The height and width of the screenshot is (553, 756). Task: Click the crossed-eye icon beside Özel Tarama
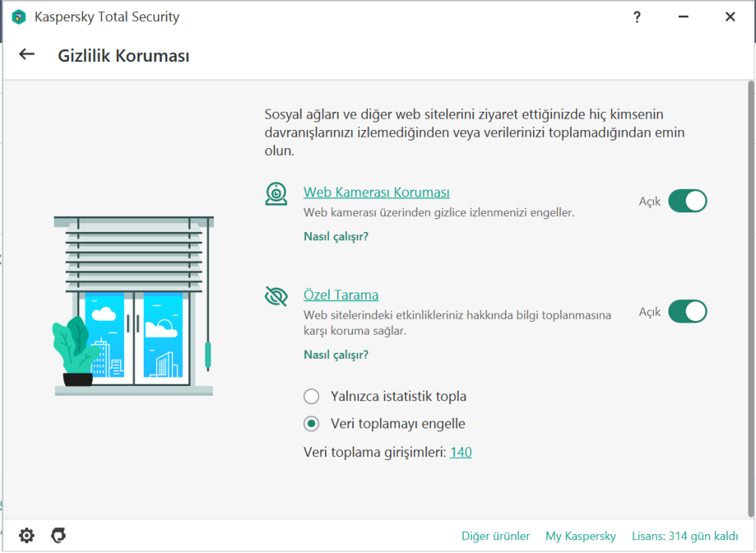(276, 296)
